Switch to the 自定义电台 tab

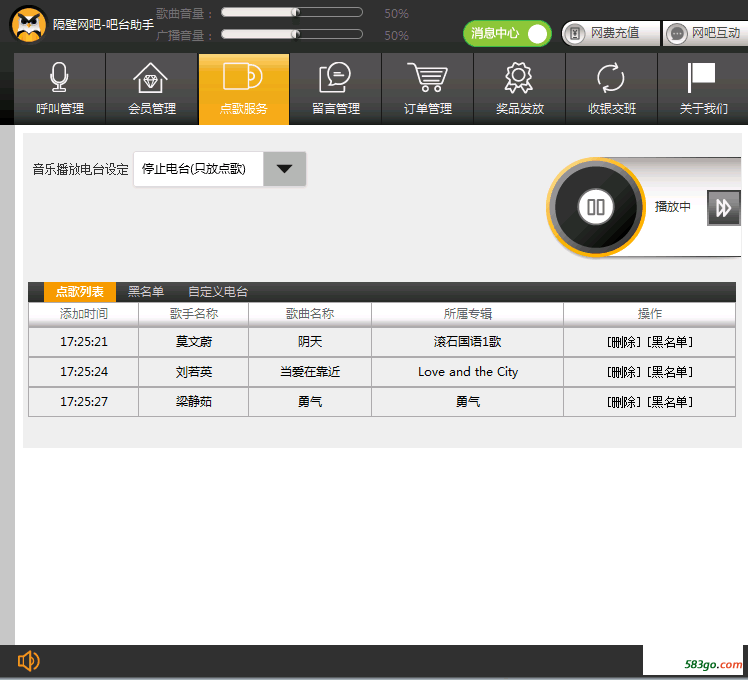218,292
